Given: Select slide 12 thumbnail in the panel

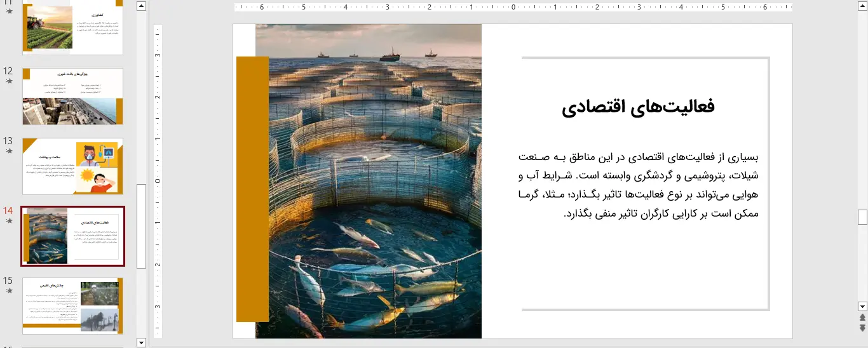Looking at the screenshot, I should pyautogui.click(x=72, y=97).
